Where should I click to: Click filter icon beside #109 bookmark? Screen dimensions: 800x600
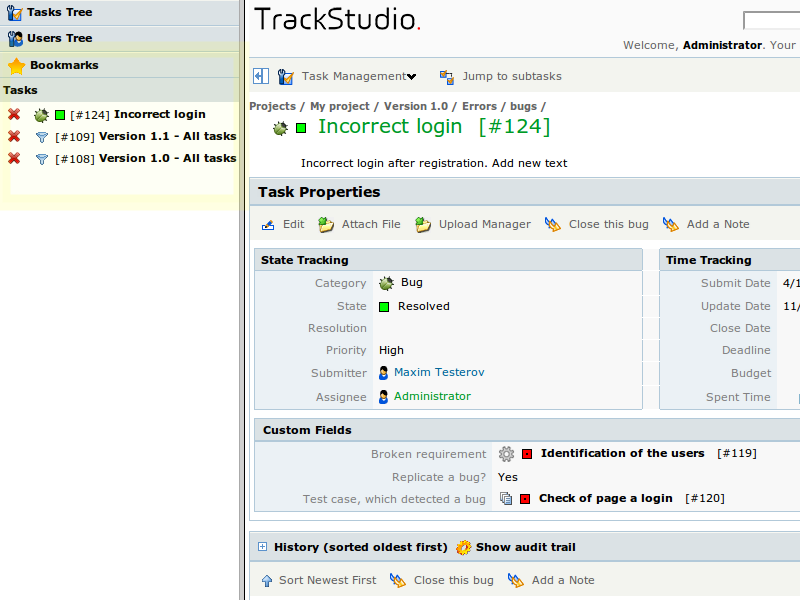click(42, 137)
